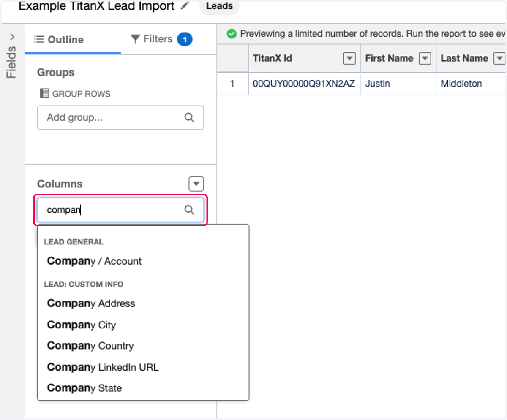Click the magnifier icon in Add group field
The width and height of the screenshot is (507, 420).
[x=189, y=117]
